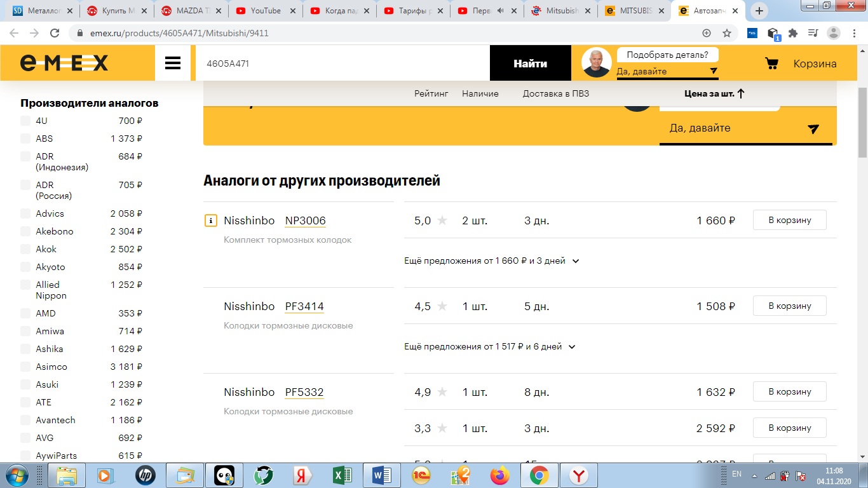The height and width of the screenshot is (488, 868).
Task: Open the PF3414 part number link
Action: point(304,306)
